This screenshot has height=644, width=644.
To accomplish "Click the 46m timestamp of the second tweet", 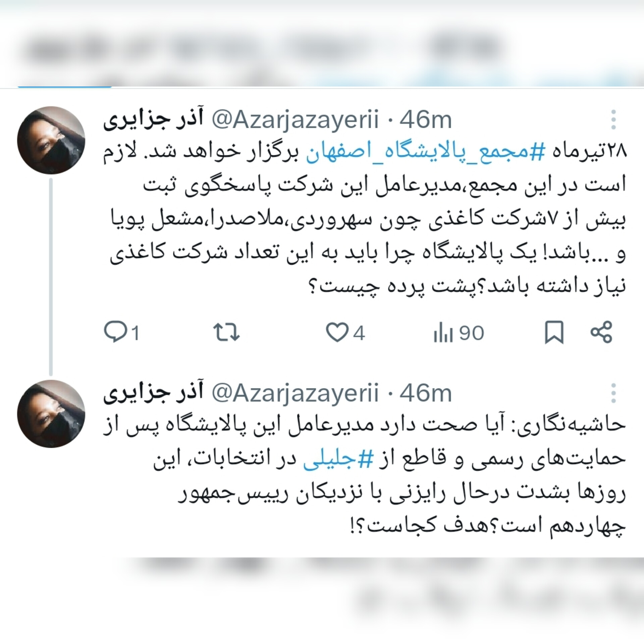I will [x=425, y=393].
